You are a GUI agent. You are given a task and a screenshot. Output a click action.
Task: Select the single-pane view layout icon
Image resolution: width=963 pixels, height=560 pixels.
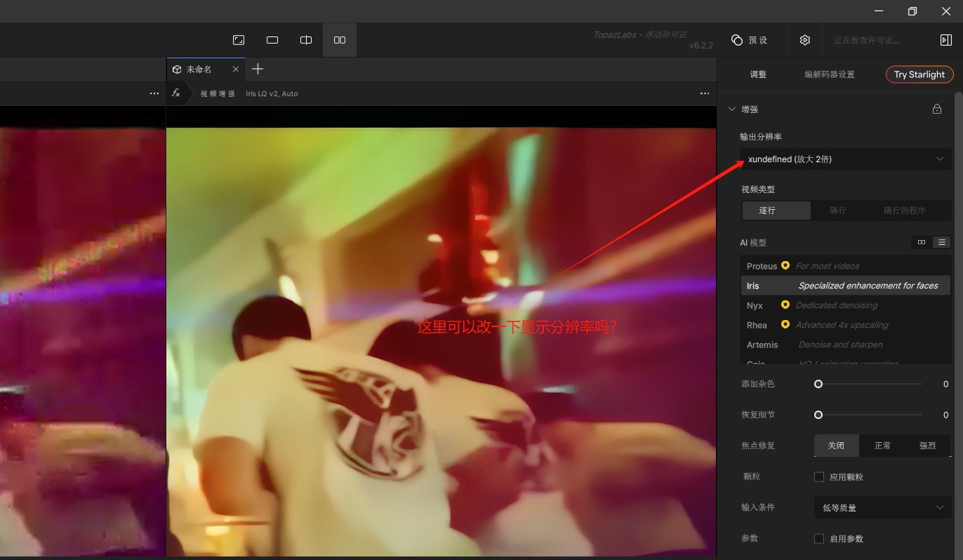click(x=272, y=40)
